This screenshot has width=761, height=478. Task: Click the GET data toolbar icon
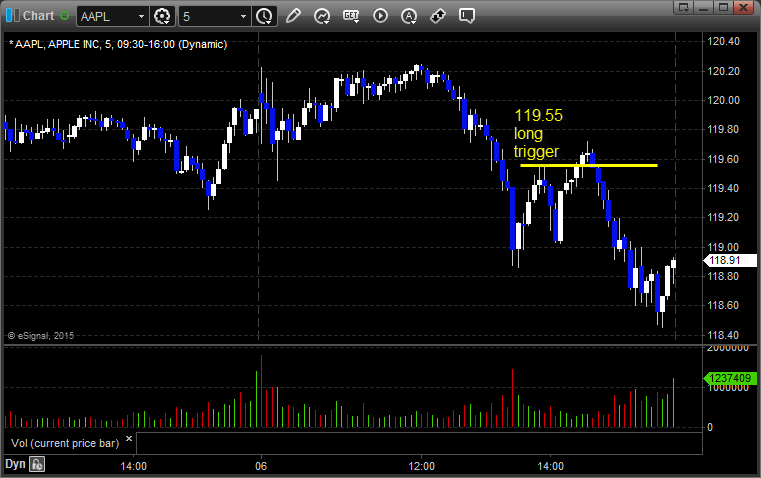pyautogui.click(x=351, y=16)
